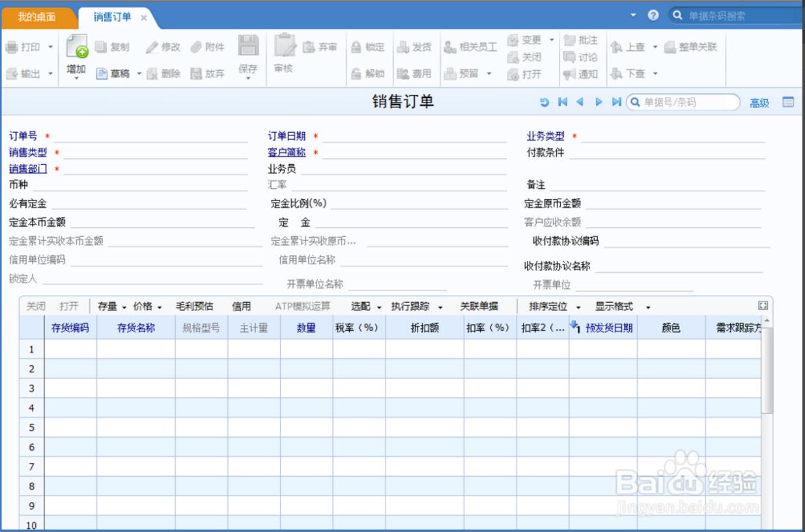This screenshot has width=805, height=532.
Task: Click the help question mark icon
Action: (x=653, y=16)
